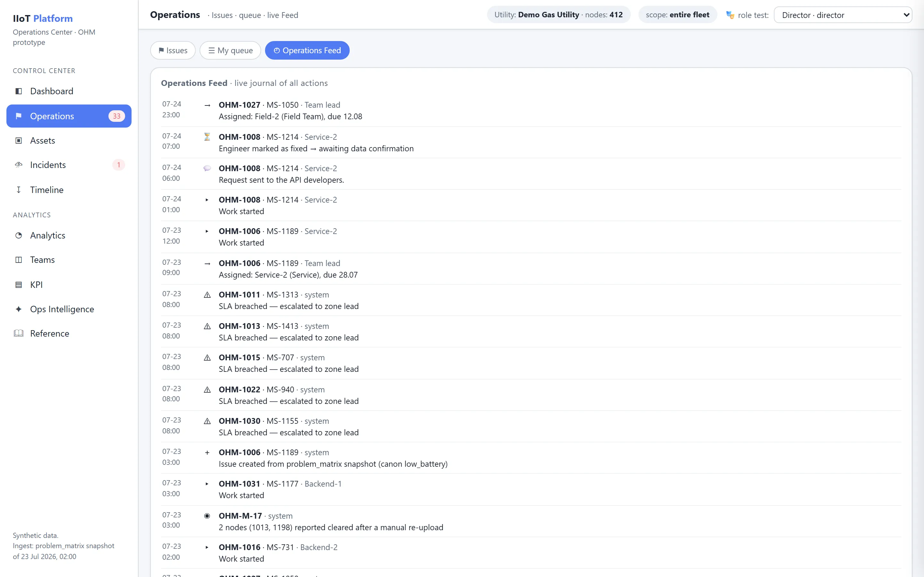The image size is (924, 577).
Task: Click the KPI list icon
Action: click(18, 285)
